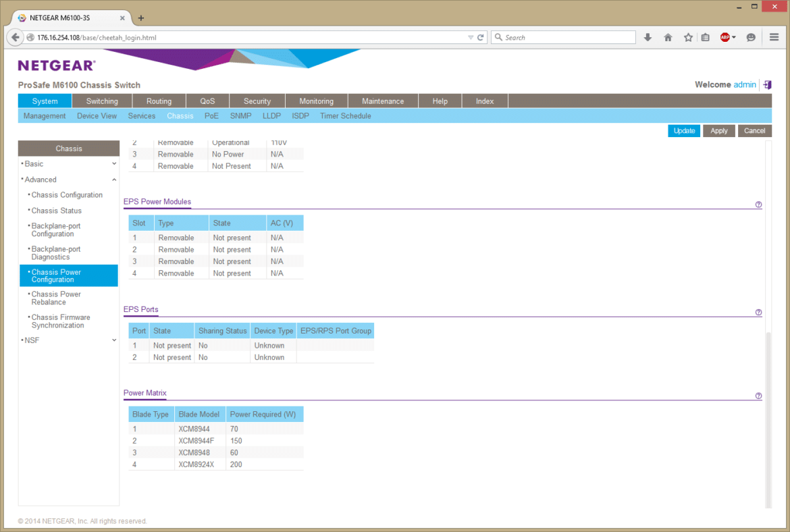The width and height of the screenshot is (790, 532).
Task: Collapse the Advanced section in sidebar
Action: click(114, 180)
